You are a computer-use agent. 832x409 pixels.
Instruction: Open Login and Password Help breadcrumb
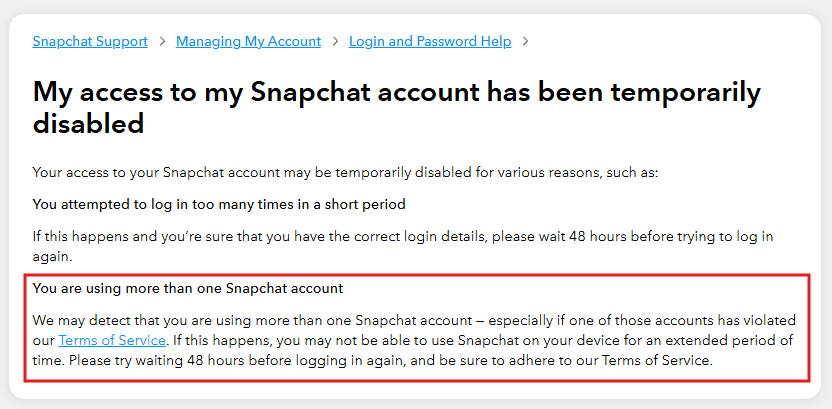pyautogui.click(x=430, y=41)
